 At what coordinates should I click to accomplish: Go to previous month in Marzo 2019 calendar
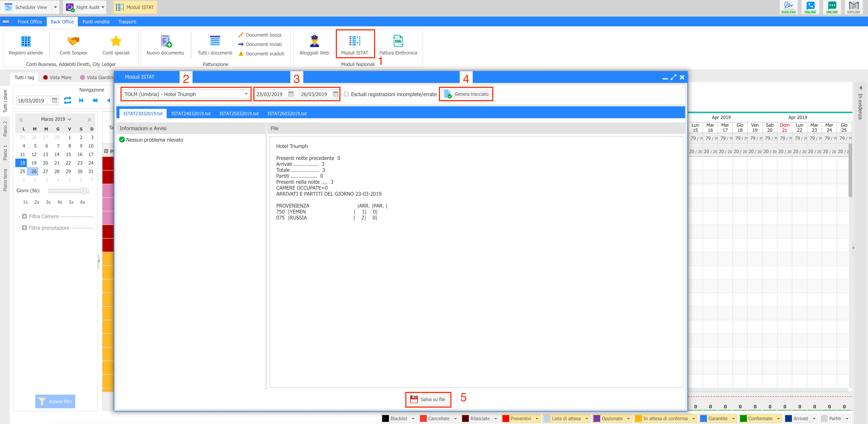coord(21,120)
